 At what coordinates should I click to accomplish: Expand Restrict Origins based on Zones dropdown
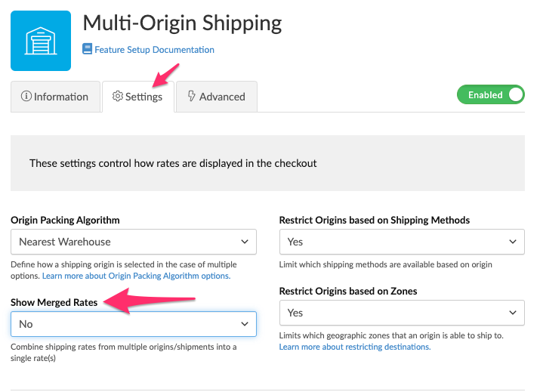pos(402,313)
